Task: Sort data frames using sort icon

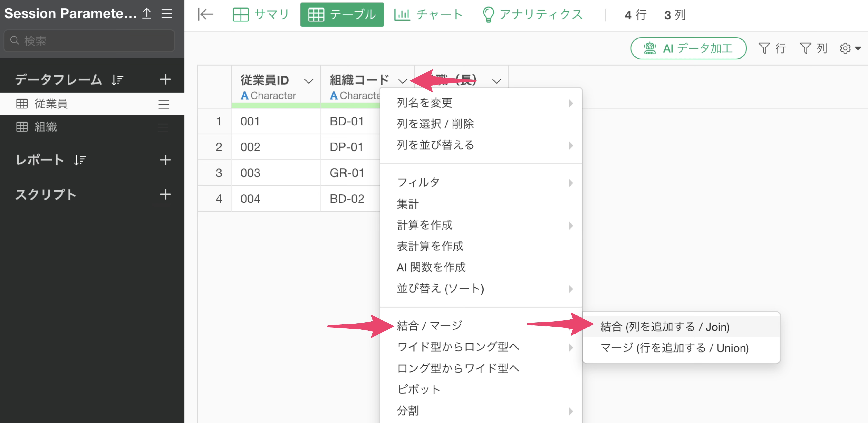Action: click(117, 80)
